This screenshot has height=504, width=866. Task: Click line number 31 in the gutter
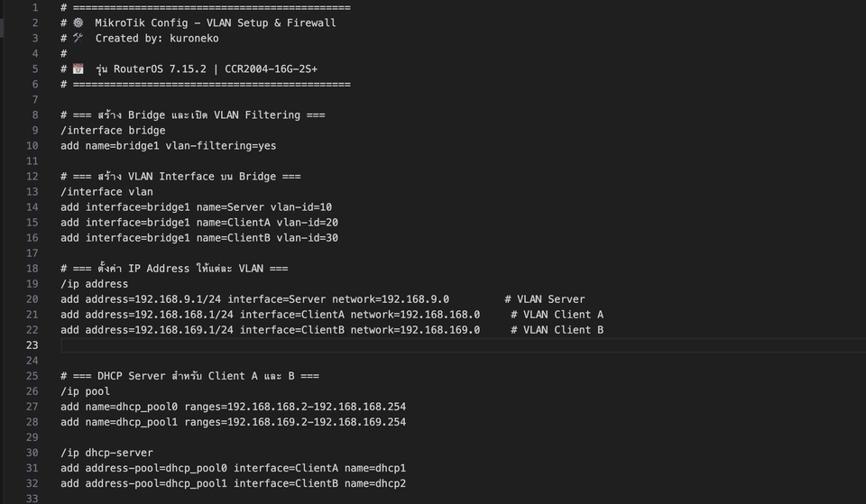[32, 468]
